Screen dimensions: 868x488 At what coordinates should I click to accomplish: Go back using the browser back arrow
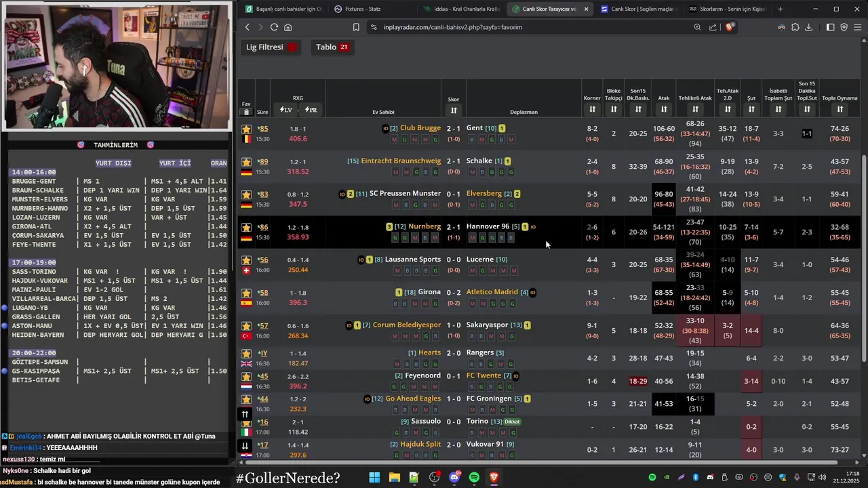[x=248, y=27]
